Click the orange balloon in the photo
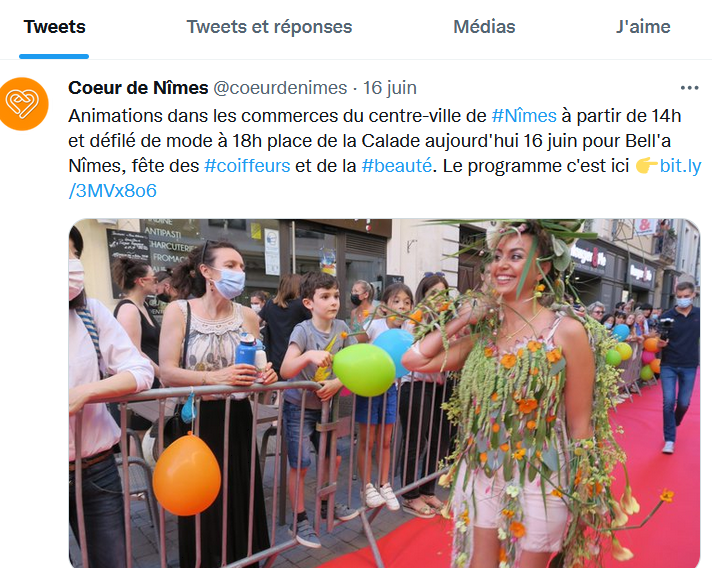 [187, 474]
